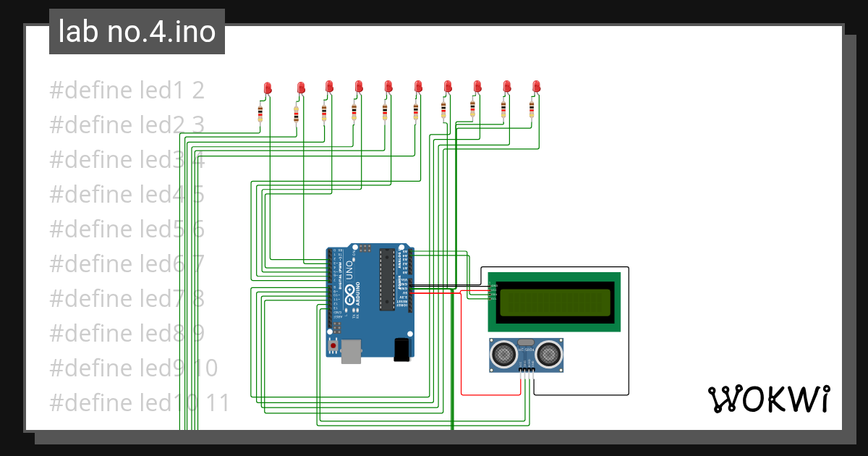Viewport: 868px width, 456px height.
Task: Select the green 16x2 LCD display
Action: click(x=555, y=303)
